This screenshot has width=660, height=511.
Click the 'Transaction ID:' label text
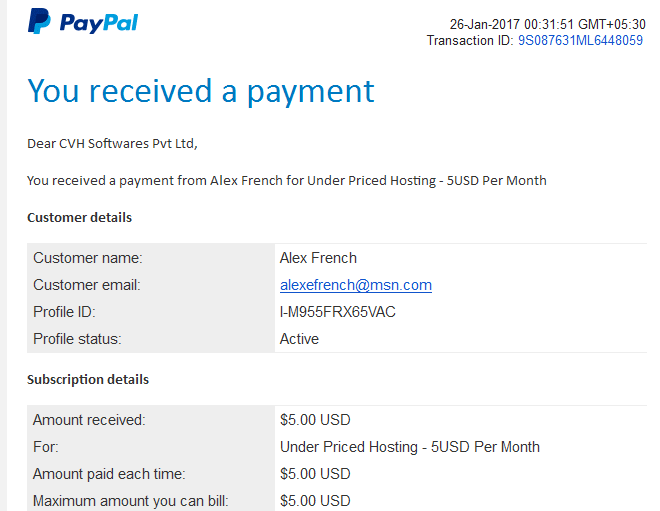point(470,40)
